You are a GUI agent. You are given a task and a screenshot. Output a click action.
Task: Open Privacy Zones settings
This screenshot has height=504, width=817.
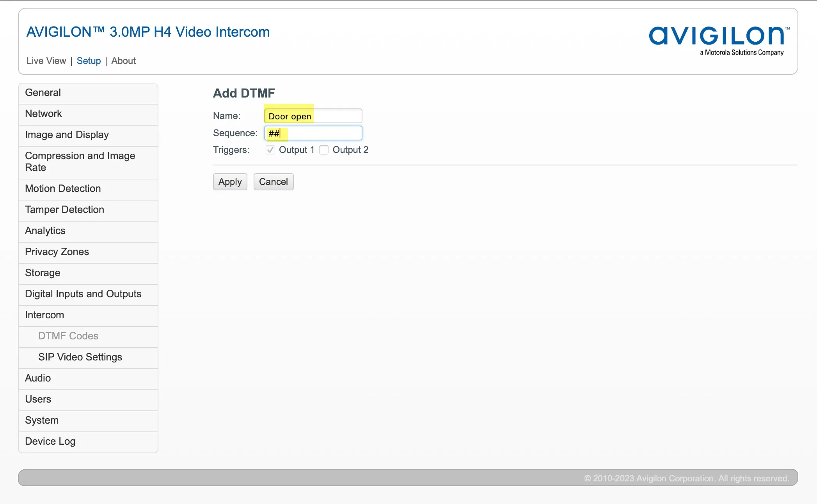[88, 252]
